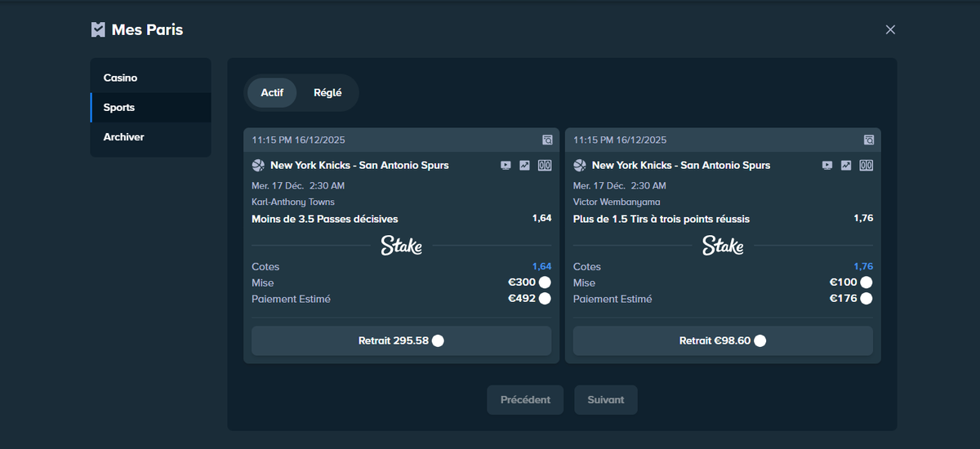
Task: Open statistics chart icon on Karl-Anthony Towns bet
Action: point(524,165)
